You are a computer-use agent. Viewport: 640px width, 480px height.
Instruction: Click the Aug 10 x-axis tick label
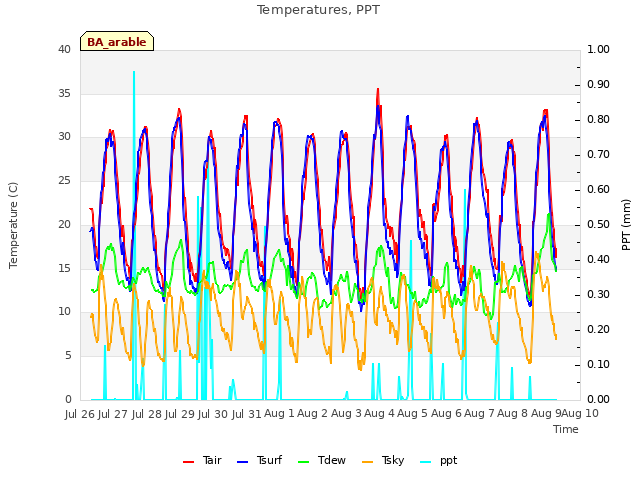pos(580,413)
